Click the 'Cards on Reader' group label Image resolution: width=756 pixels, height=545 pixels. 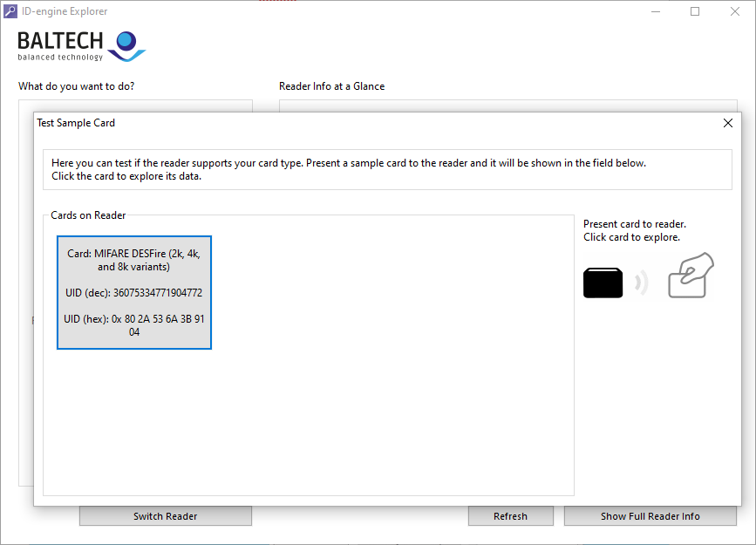88,215
